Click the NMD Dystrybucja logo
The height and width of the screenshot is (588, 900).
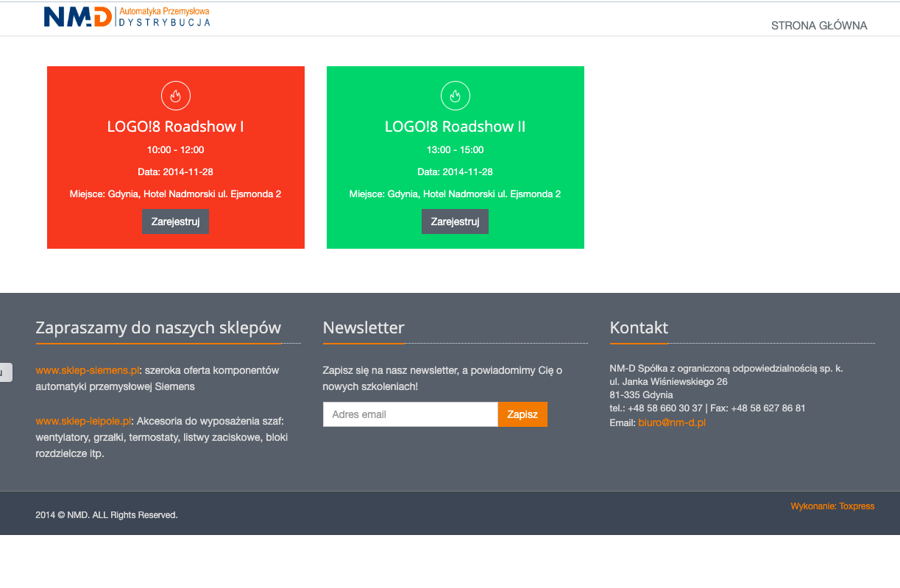pos(127,17)
